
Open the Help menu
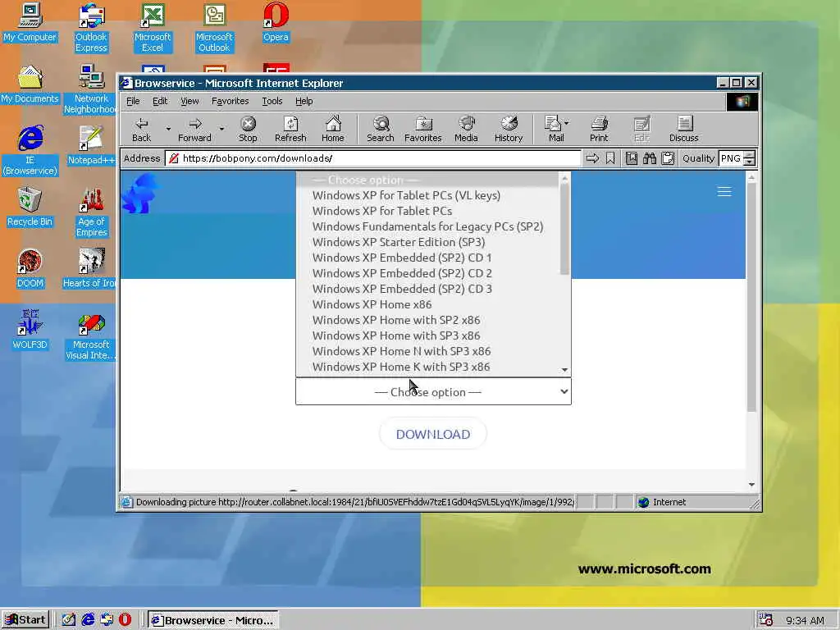(x=304, y=101)
